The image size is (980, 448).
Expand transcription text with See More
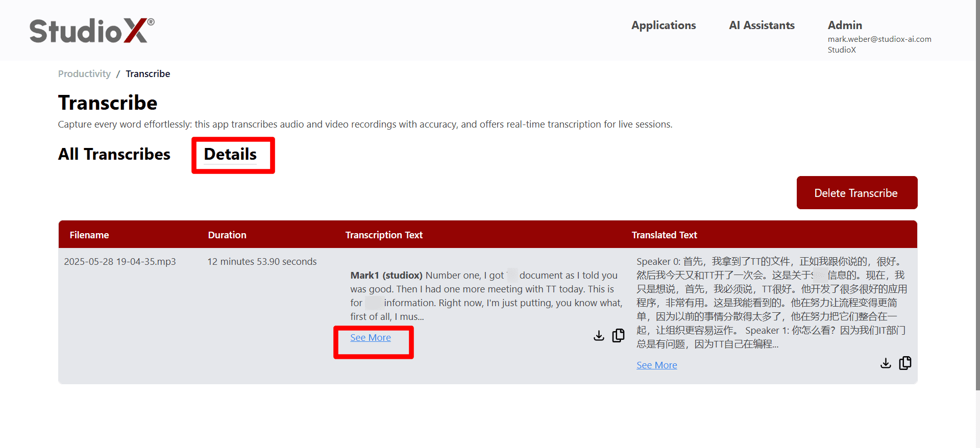(x=370, y=338)
